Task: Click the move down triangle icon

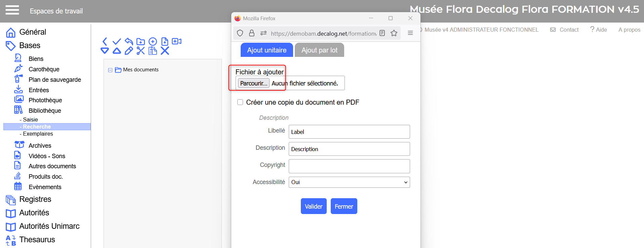Action: pyautogui.click(x=105, y=51)
